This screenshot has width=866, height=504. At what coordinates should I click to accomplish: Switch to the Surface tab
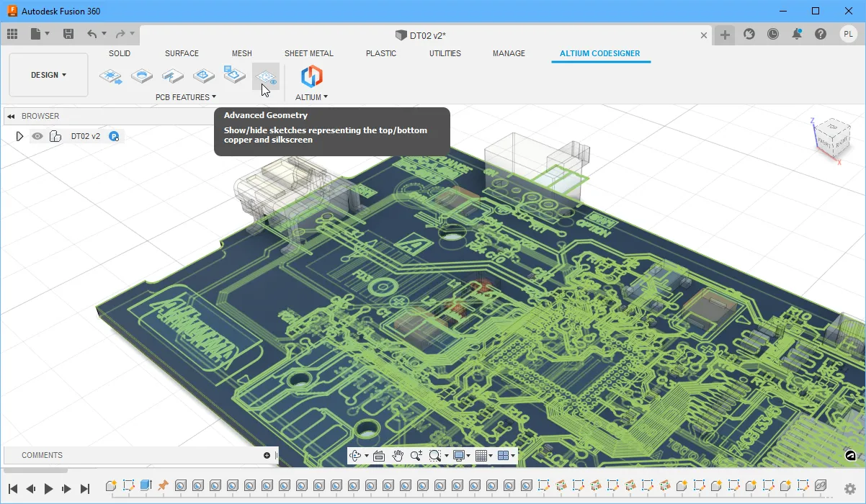[x=182, y=53]
